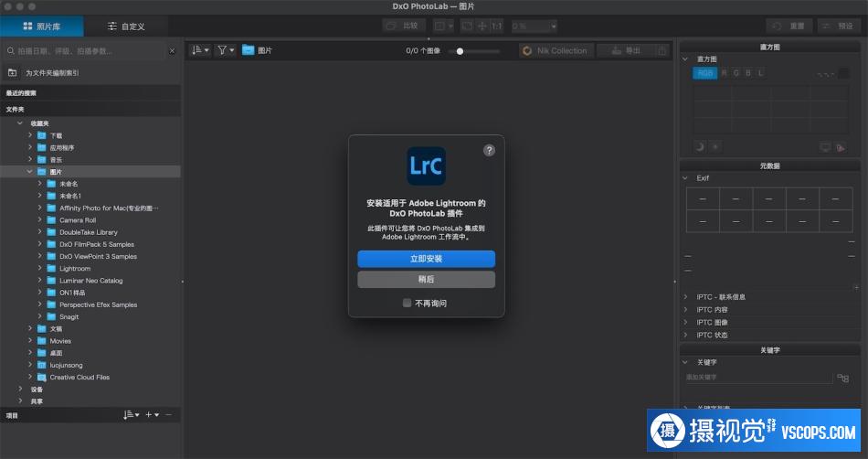Select the R histogram channel
The height and width of the screenshot is (459, 868).
pos(724,73)
